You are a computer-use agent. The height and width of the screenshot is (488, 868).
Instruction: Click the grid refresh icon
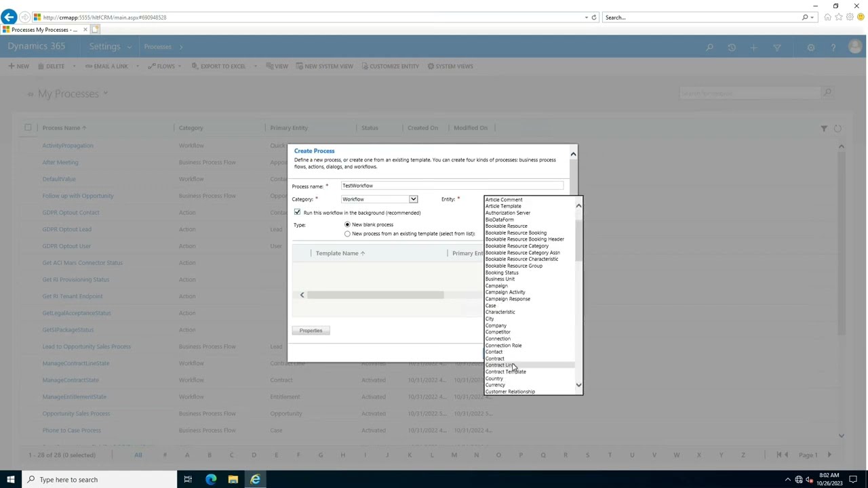(x=837, y=128)
